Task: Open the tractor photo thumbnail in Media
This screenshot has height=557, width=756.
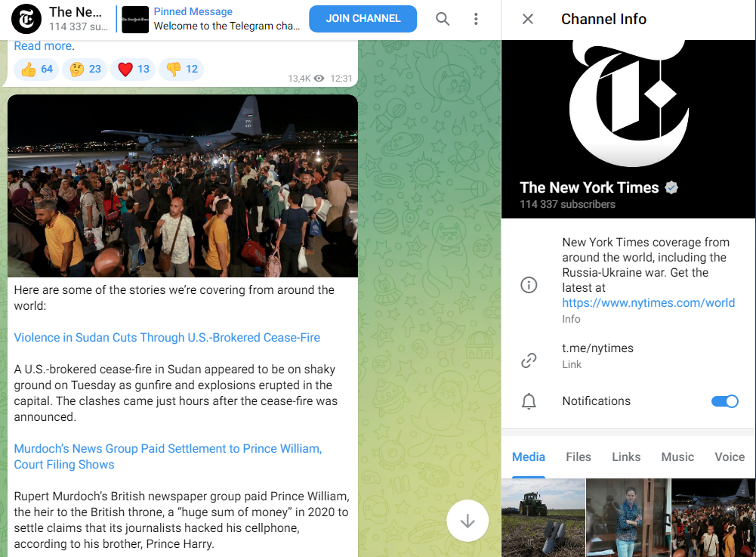Action: tap(543, 518)
